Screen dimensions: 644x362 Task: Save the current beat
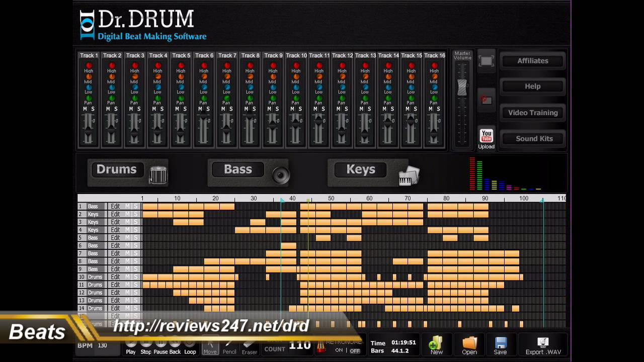500,346
